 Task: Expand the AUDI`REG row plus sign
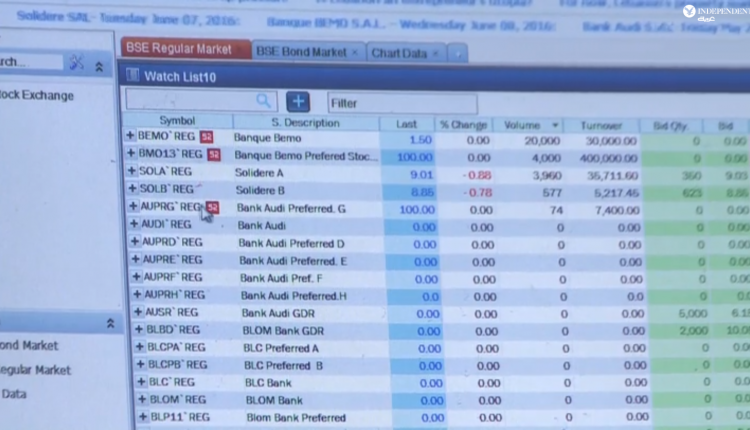click(x=133, y=225)
